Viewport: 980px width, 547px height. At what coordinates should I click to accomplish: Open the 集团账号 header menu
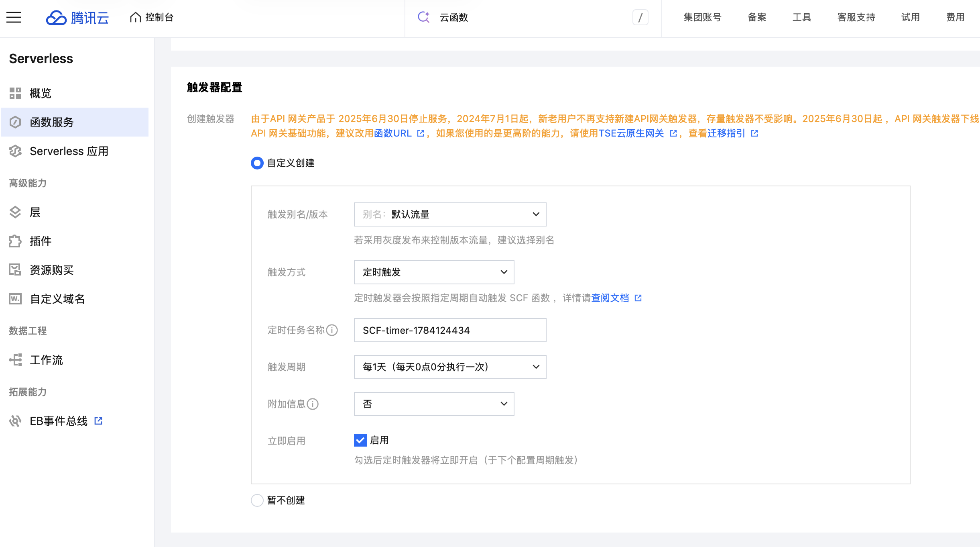point(703,17)
